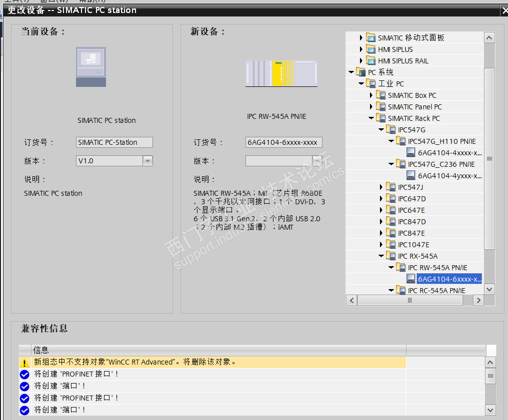Select the WinCC RT Advanced warning row
508x420 pixels.
[x=212, y=362]
